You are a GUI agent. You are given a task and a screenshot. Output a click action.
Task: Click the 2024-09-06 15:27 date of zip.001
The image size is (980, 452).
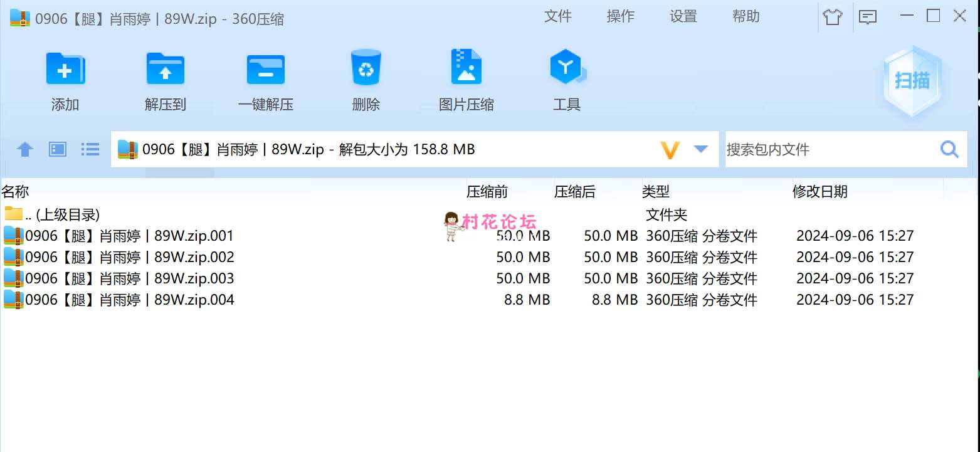855,236
